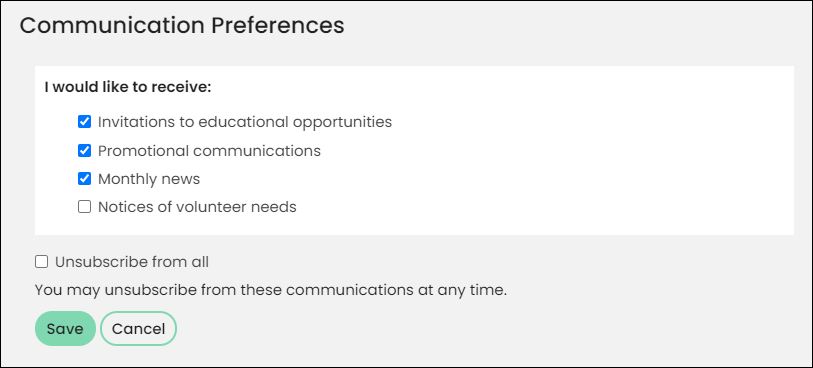Click the 'Notices of volunteer needs' label
The width and height of the screenshot is (813, 368).
point(197,207)
